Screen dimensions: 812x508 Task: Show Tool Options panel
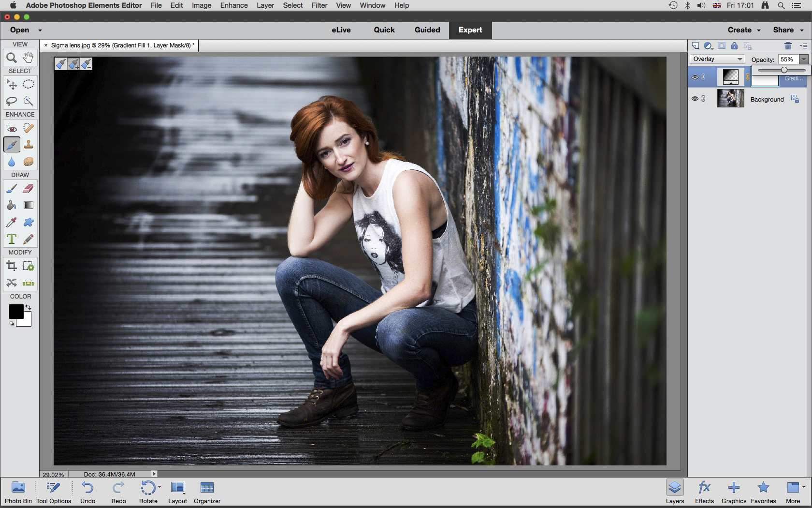pyautogui.click(x=54, y=493)
